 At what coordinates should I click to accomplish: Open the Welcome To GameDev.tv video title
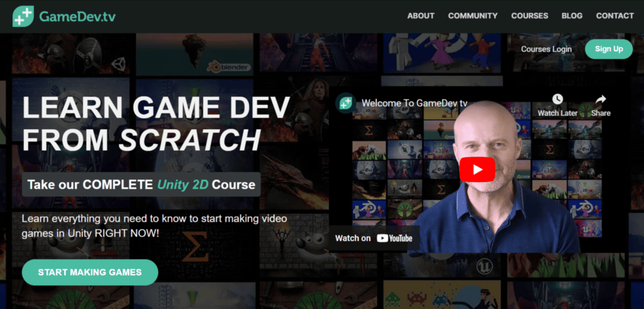click(414, 103)
